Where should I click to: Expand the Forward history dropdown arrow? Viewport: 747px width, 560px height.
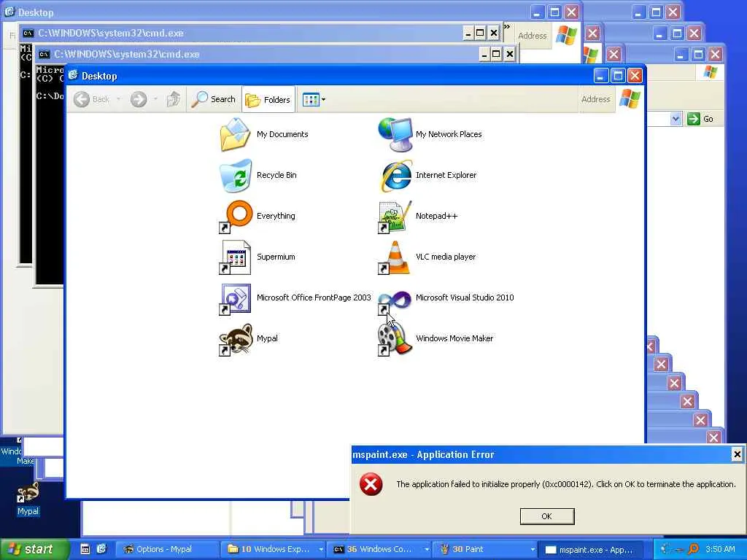click(156, 99)
